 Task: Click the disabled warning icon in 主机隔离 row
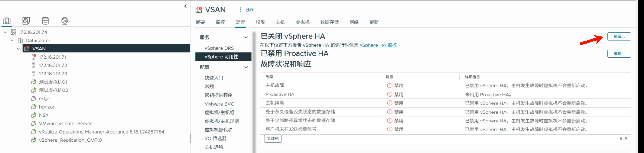(390, 103)
